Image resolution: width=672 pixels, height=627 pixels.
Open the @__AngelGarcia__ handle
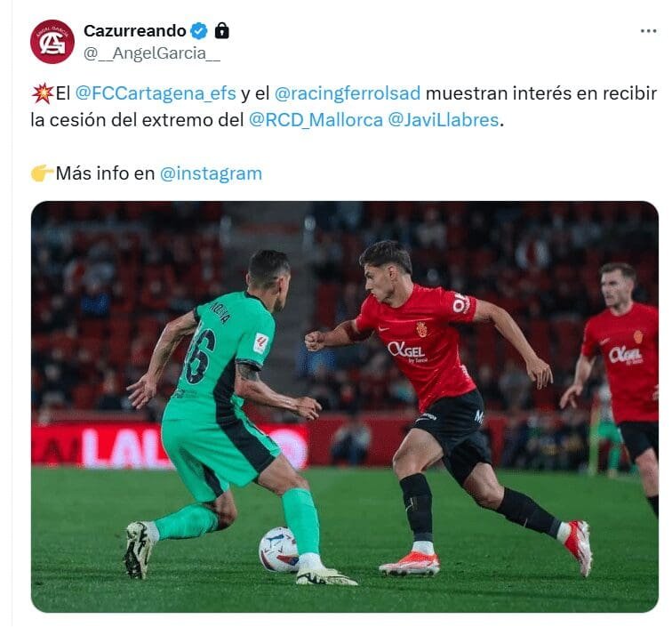tap(152, 53)
